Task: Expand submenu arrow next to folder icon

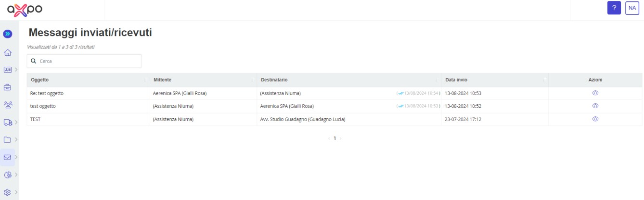Action: pyautogui.click(x=16, y=139)
